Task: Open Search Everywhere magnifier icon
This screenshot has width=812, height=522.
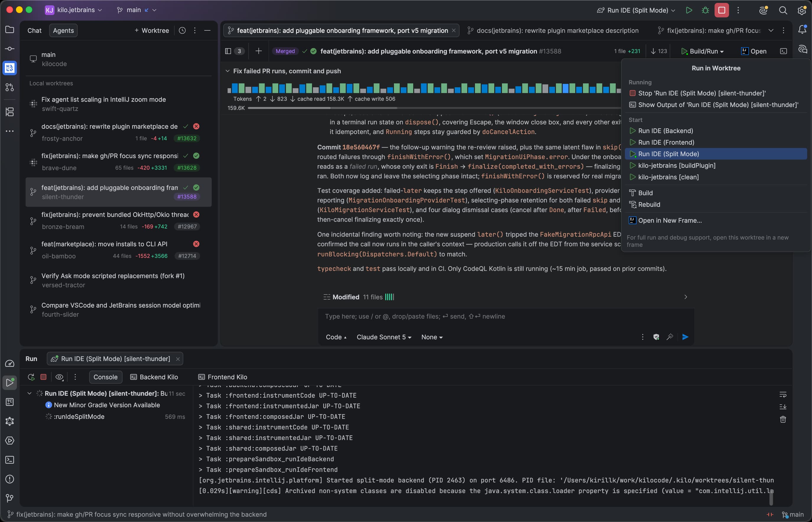Action: [783, 10]
